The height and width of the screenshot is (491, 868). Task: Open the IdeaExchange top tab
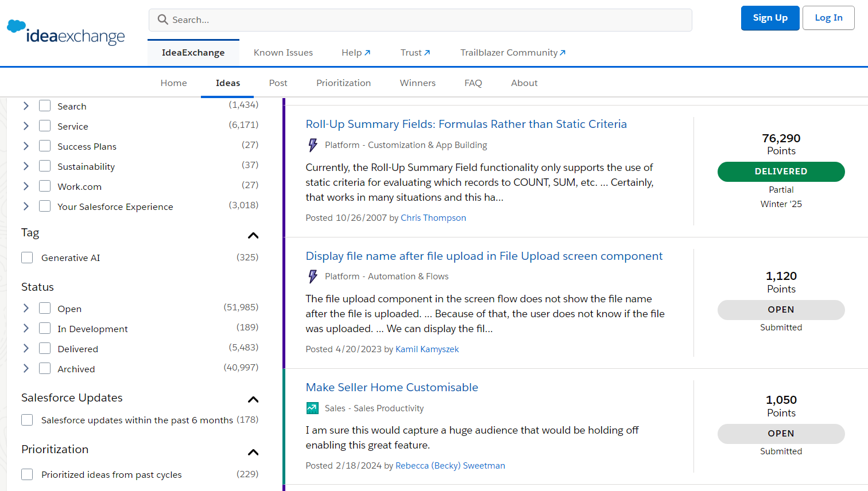point(193,53)
